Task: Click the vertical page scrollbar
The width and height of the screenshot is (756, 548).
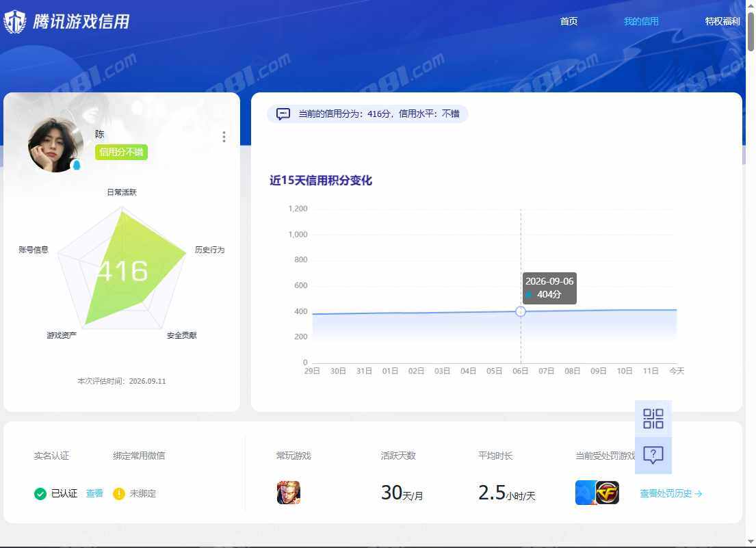Action: coord(751,31)
